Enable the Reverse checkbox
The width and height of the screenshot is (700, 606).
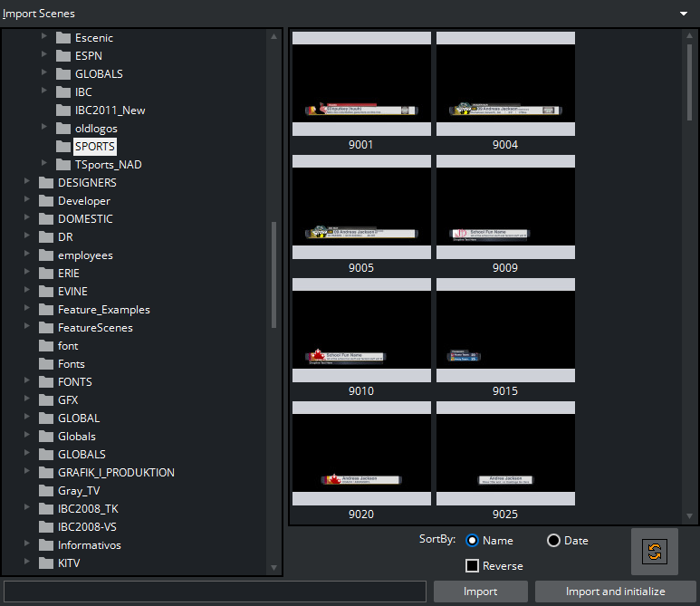tap(472, 566)
